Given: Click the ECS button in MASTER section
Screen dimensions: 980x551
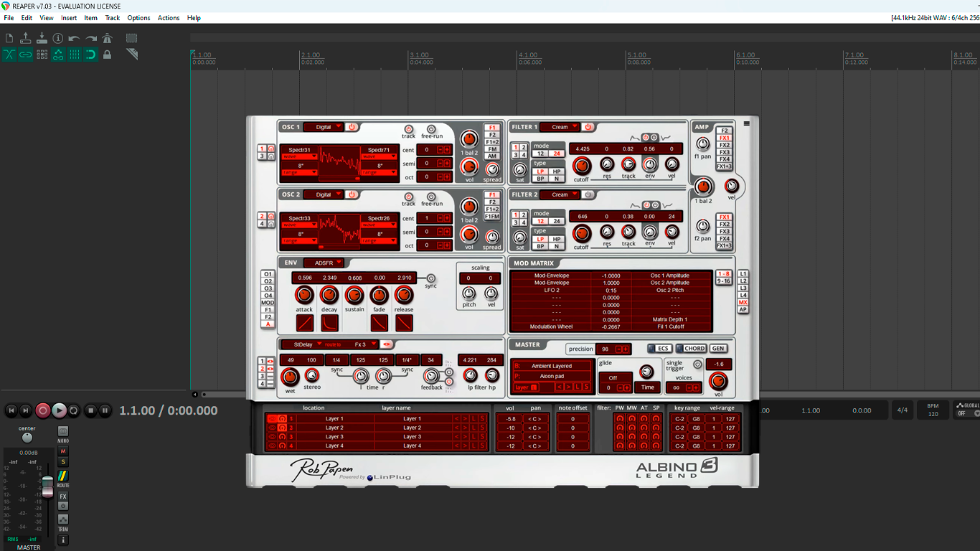Looking at the screenshot, I should click(659, 349).
